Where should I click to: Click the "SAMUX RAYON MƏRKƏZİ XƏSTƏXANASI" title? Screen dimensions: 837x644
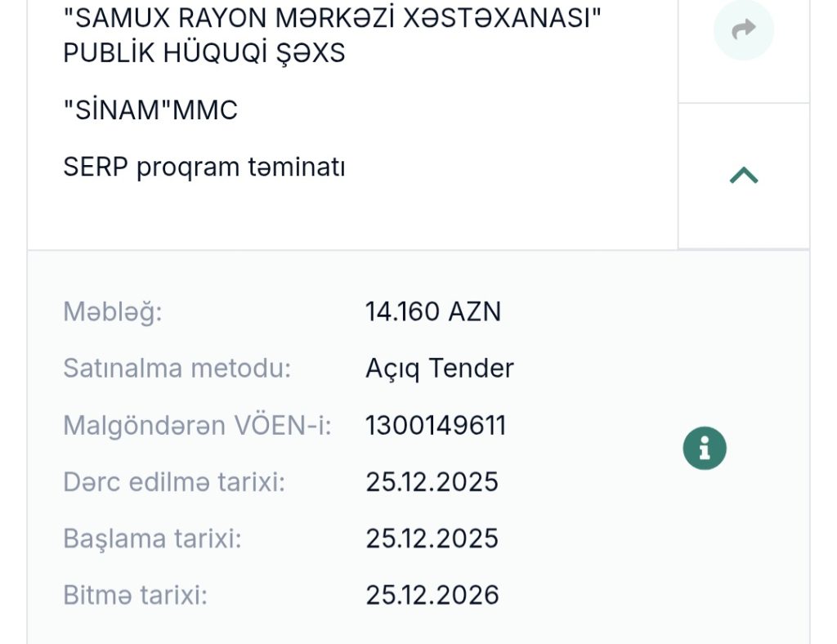tap(333, 20)
